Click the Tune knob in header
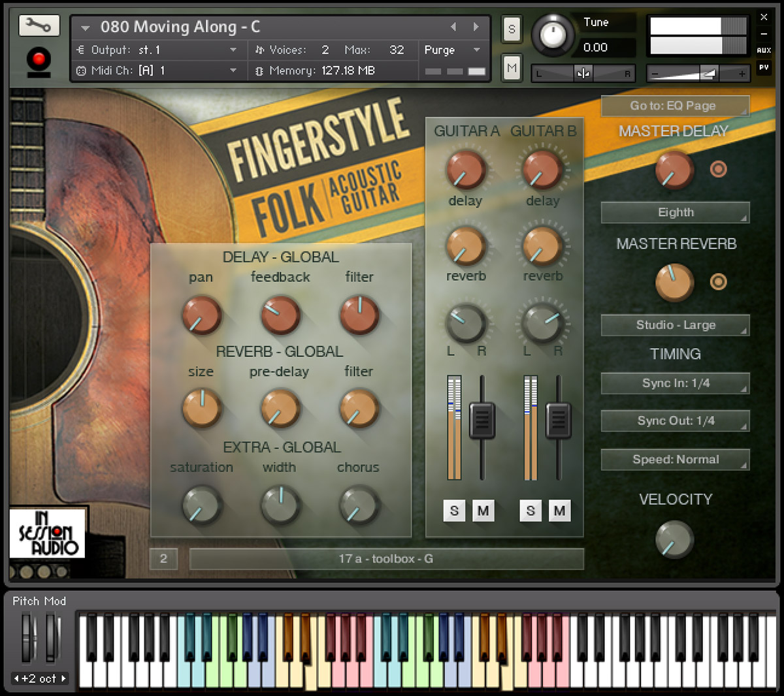Screen dimensions: 784x696 tap(552, 35)
